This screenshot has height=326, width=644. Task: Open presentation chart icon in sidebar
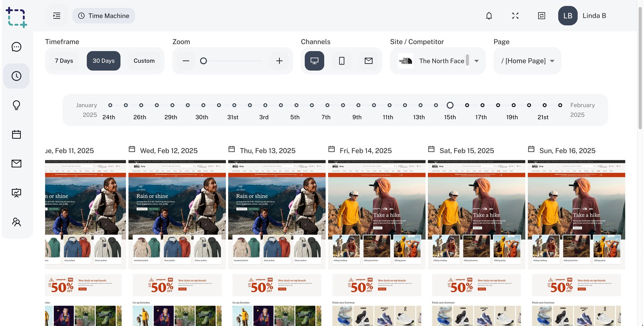click(16, 193)
